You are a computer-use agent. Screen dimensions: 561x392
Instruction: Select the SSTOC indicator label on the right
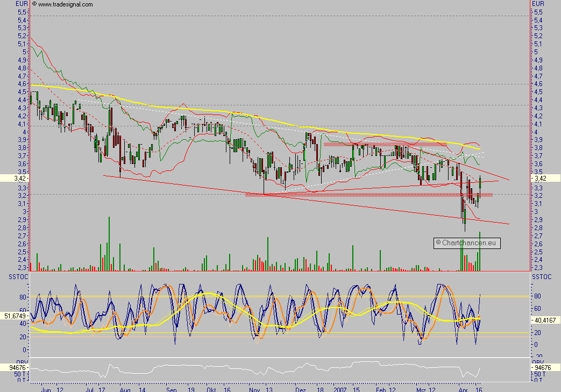tap(542, 277)
